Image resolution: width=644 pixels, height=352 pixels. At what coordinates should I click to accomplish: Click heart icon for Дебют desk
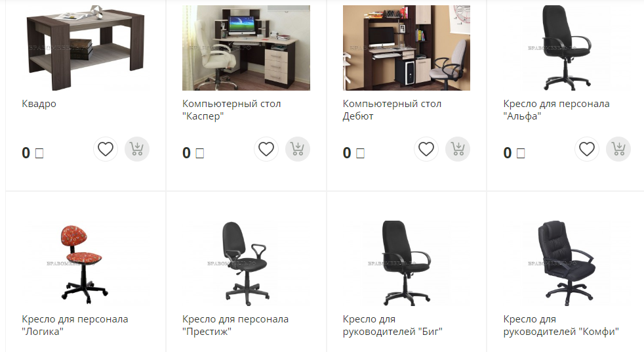pyautogui.click(x=426, y=149)
